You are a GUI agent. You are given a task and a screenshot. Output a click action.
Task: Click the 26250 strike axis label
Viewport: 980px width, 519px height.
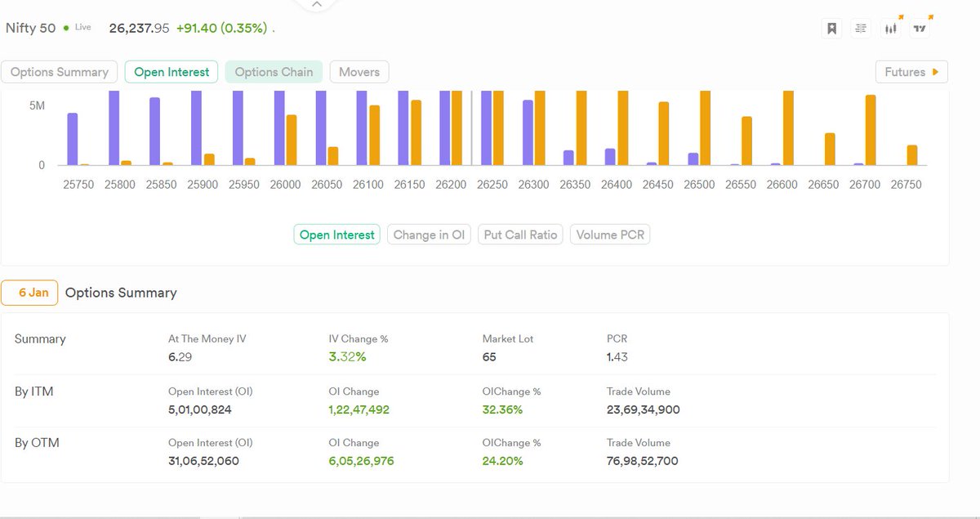[492, 185]
